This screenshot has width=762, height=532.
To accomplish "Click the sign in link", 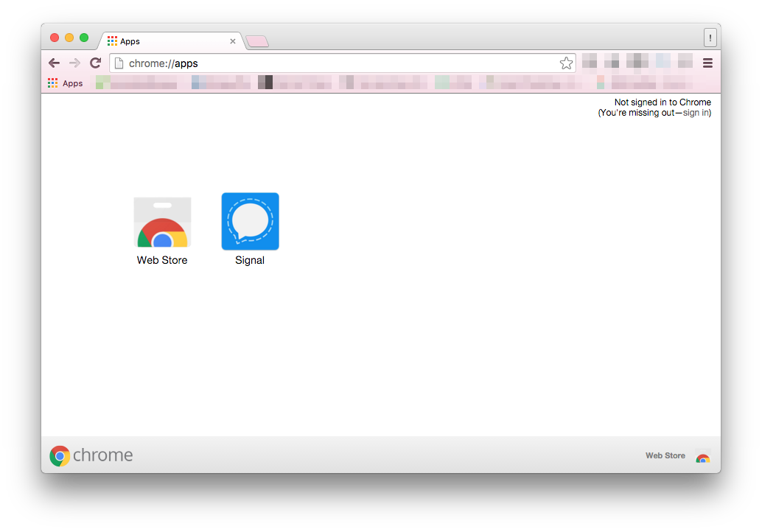I will 696,113.
